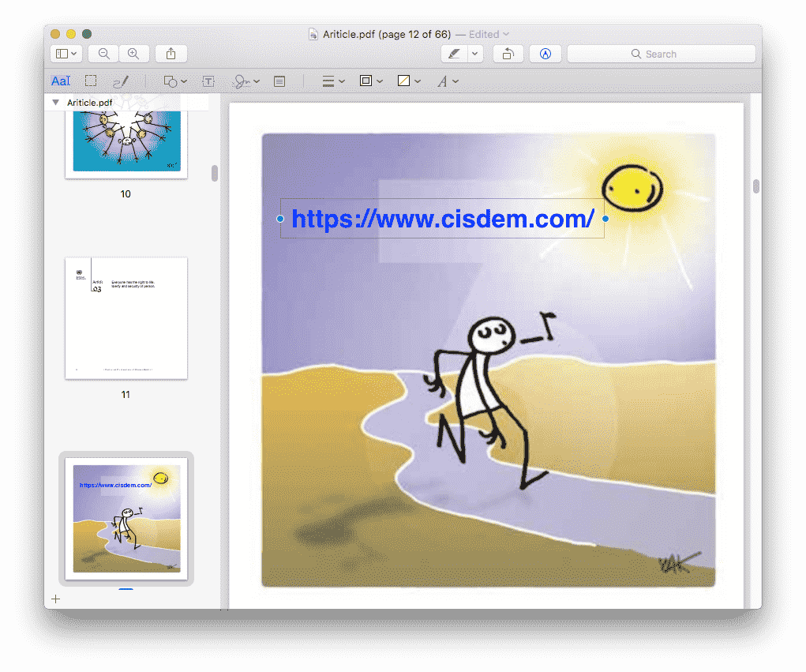The width and height of the screenshot is (806, 672).
Task: Open the Shape Style line thickness menu
Action: pos(333,81)
